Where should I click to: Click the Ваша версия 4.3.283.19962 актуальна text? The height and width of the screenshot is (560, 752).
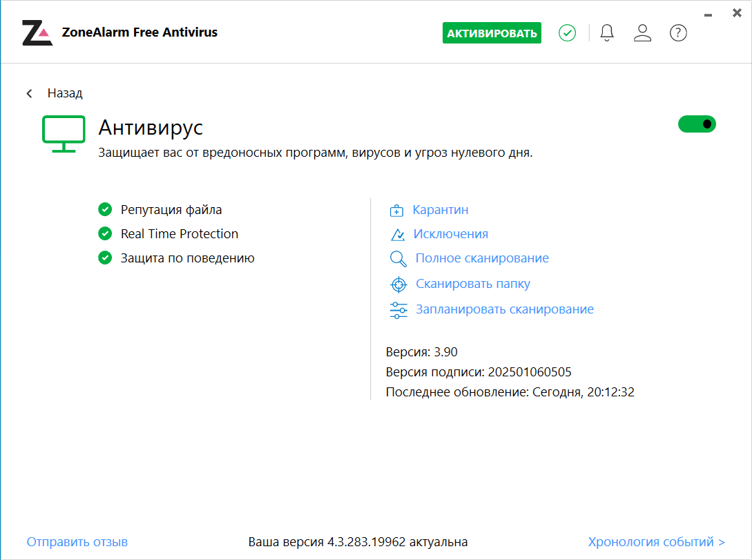point(358,542)
